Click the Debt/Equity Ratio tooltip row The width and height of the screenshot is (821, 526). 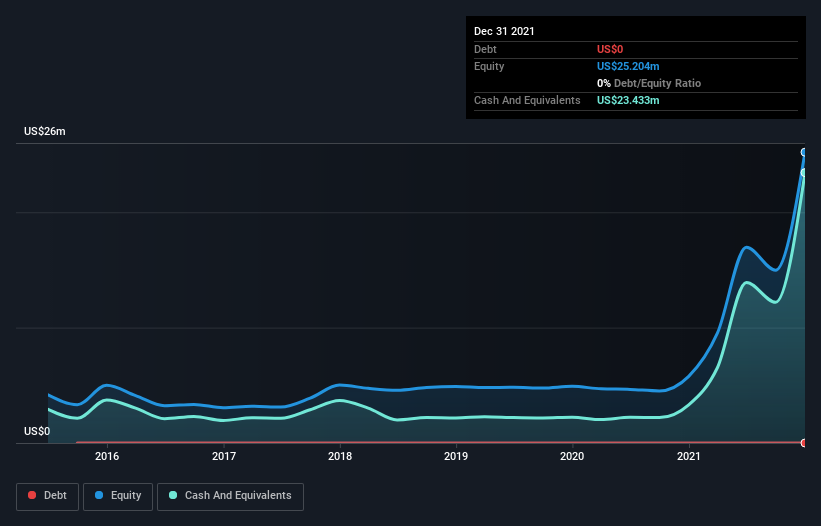[x=650, y=83]
